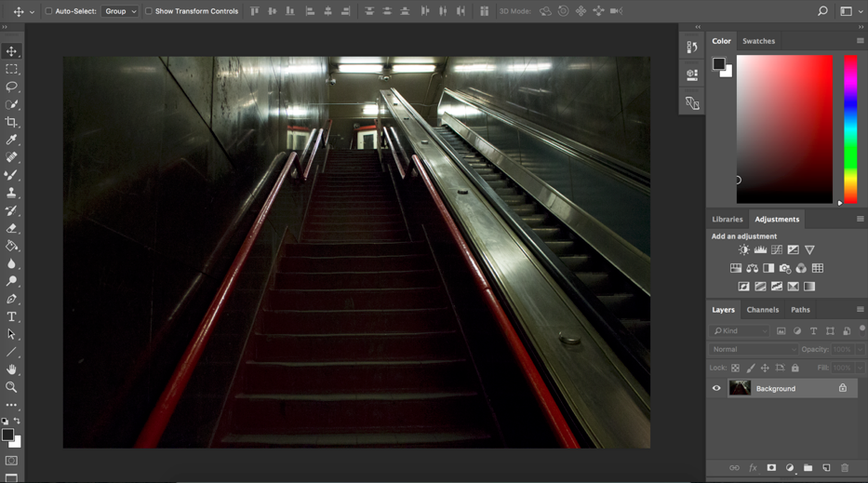
Task: Select the Pen tool
Action: (11, 299)
